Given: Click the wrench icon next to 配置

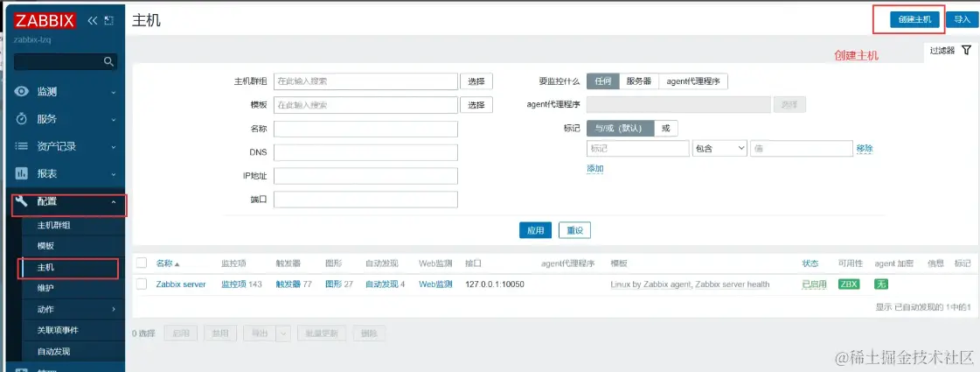Looking at the screenshot, I should 22,201.
